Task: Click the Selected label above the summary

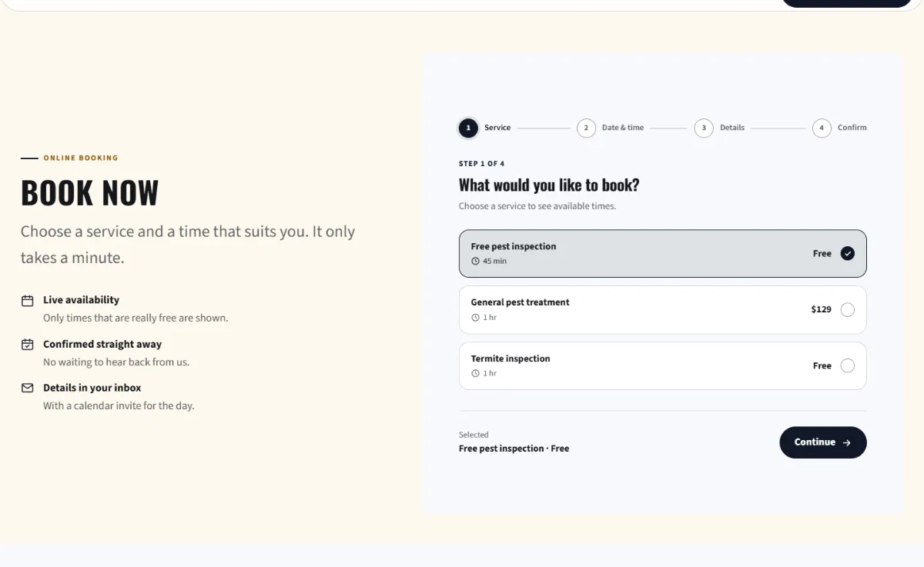Action: tap(474, 435)
